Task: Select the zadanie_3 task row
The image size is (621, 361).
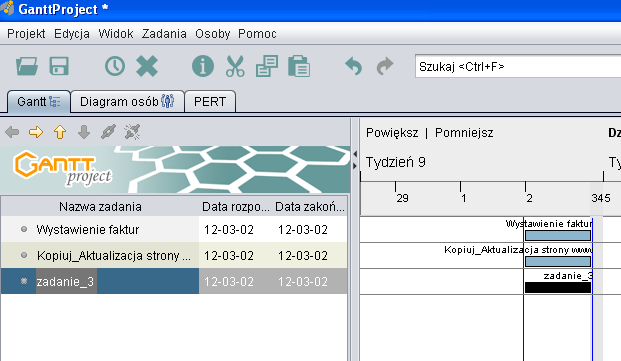Action: [174, 281]
